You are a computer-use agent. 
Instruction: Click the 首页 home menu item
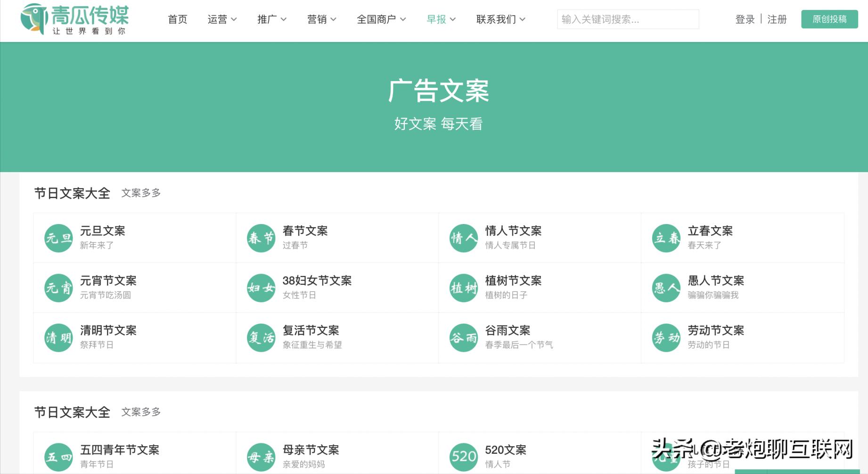point(177,19)
